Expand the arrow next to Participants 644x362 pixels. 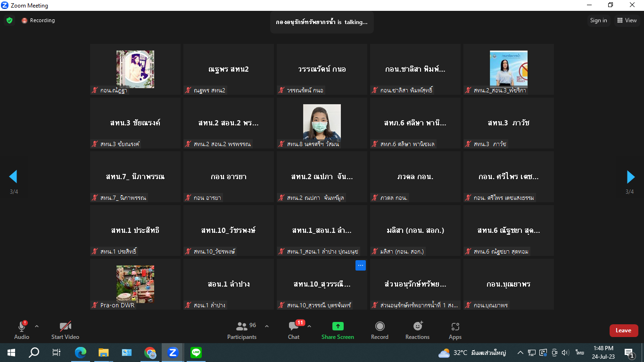pos(267,326)
